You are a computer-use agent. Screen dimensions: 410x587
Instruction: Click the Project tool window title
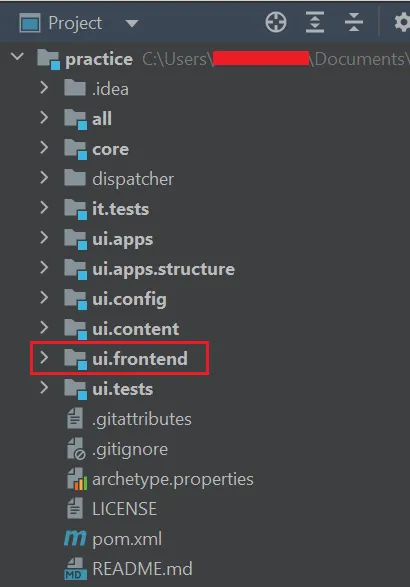click(75, 24)
